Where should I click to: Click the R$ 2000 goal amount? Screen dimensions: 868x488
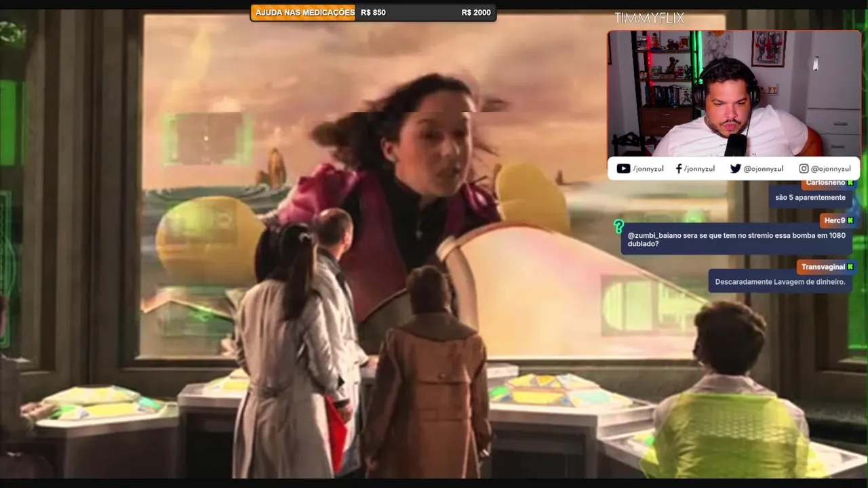pyautogui.click(x=476, y=12)
